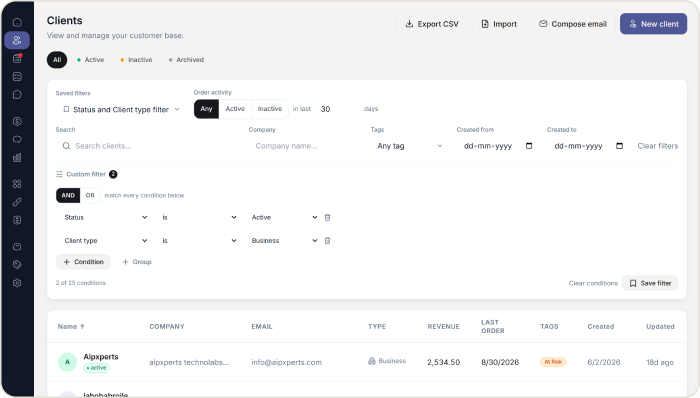Open the Aipxperts client name
The height and width of the screenshot is (398, 700).
tap(101, 357)
